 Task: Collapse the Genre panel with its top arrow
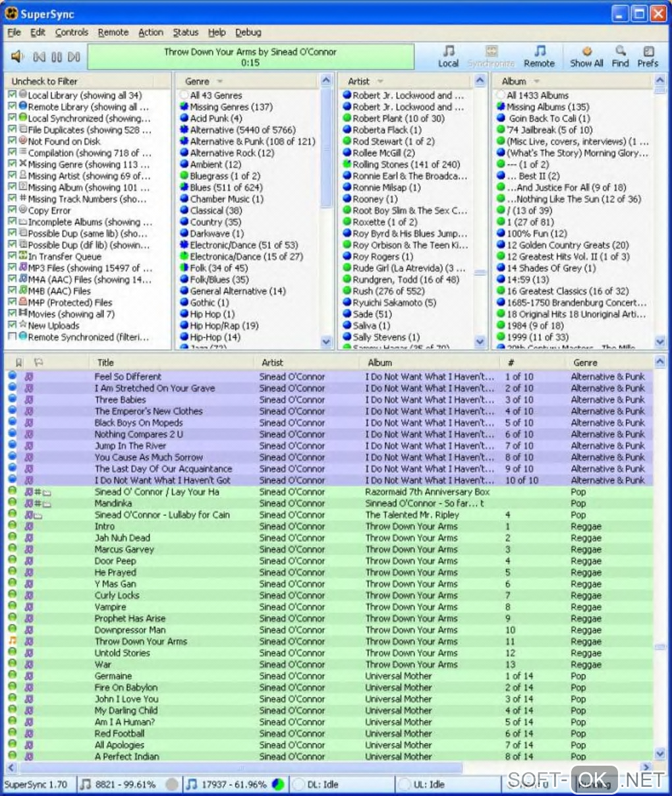[x=326, y=80]
